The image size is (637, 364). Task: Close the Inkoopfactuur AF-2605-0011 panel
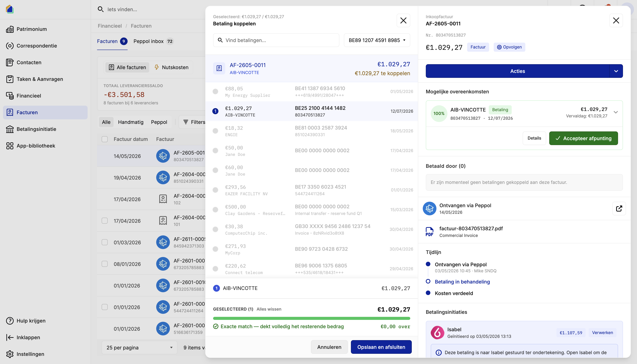tap(616, 20)
